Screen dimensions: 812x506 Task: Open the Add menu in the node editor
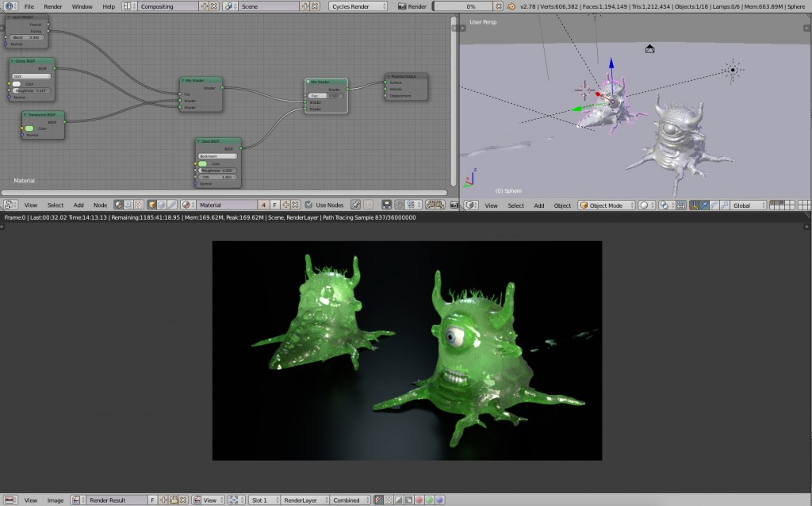tap(79, 205)
